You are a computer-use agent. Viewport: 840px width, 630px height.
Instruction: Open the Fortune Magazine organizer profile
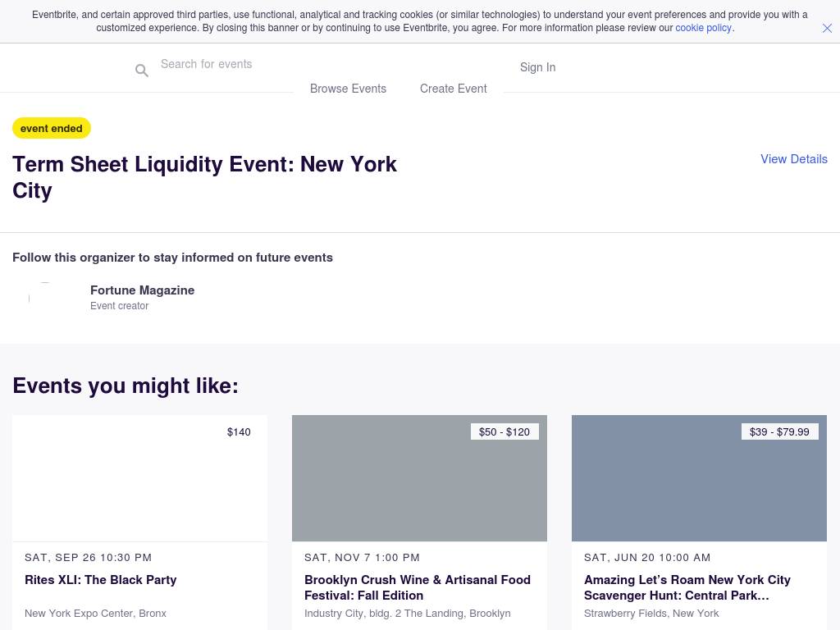(142, 290)
